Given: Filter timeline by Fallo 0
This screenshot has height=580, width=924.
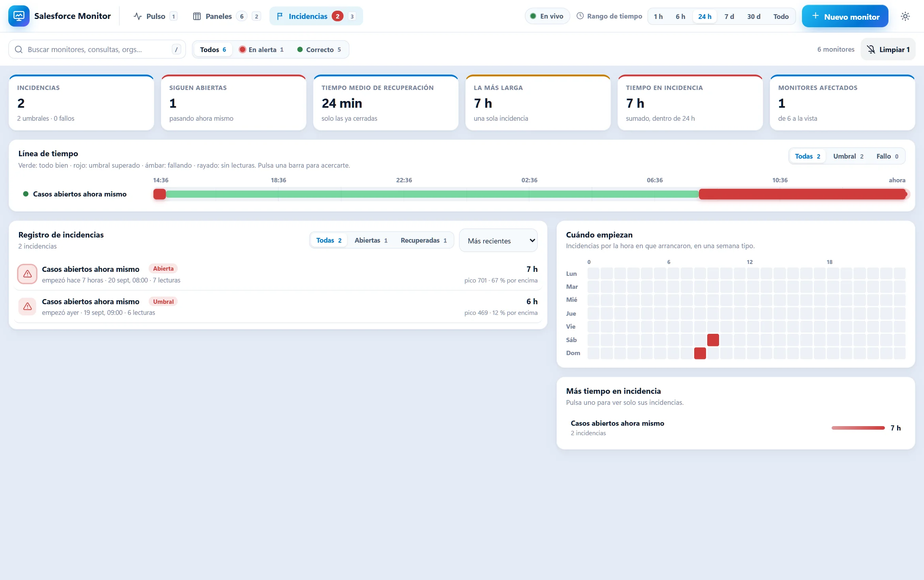Looking at the screenshot, I should pyautogui.click(x=887, y=156).
